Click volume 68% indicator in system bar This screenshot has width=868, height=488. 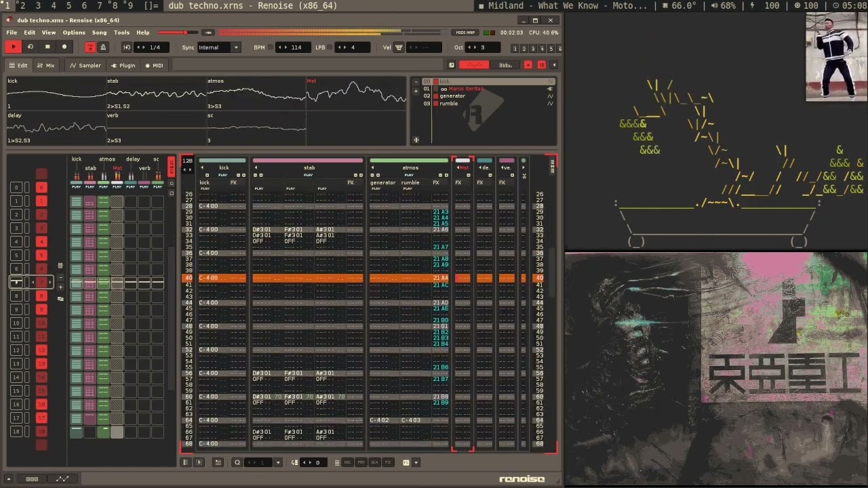[724, 5]
